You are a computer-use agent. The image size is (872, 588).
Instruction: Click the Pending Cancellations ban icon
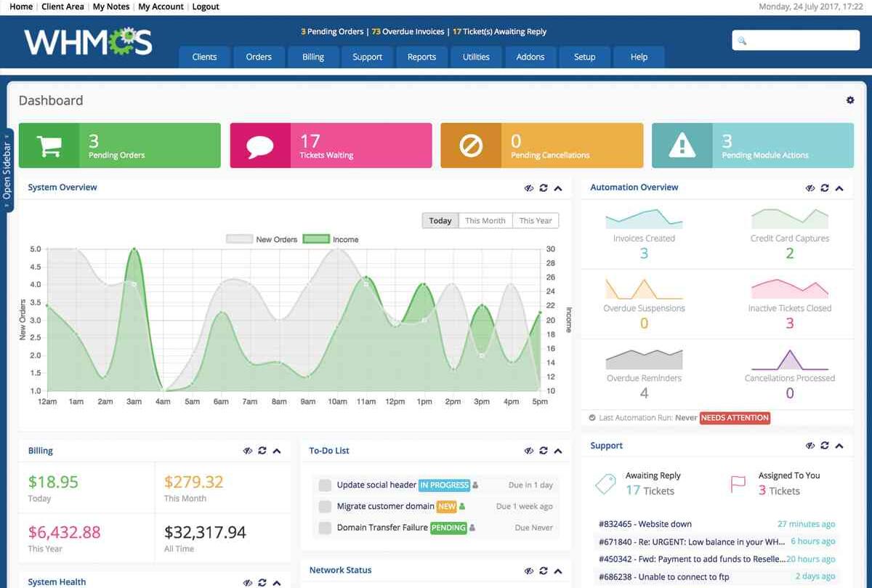coord(471,146)
